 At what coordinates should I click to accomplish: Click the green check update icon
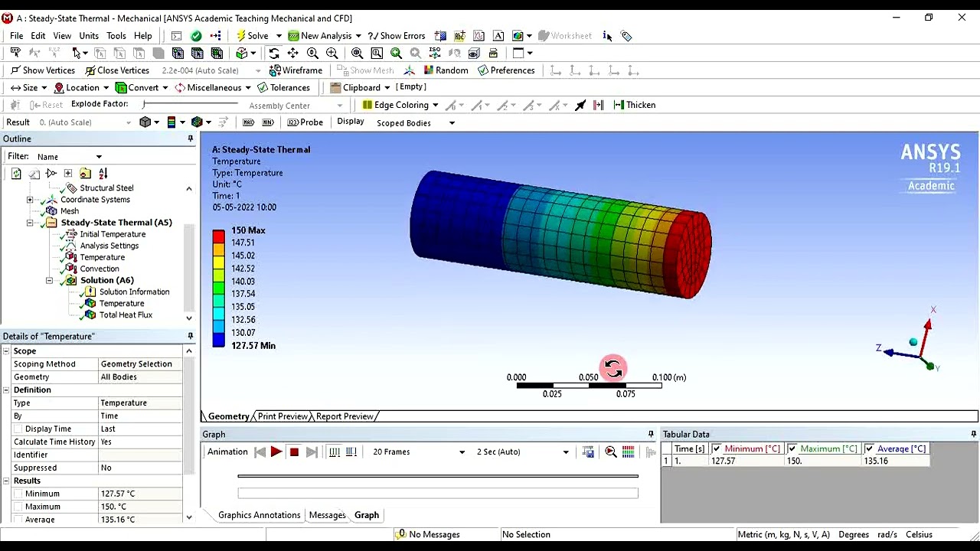tap(196, 35)
